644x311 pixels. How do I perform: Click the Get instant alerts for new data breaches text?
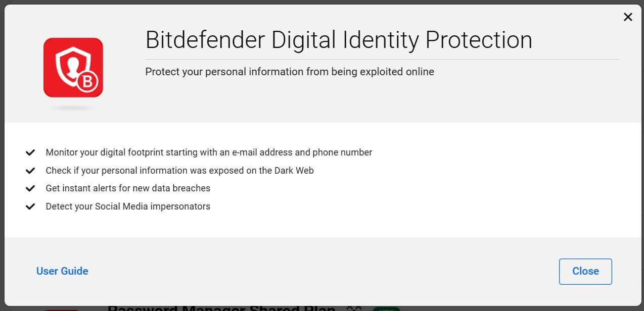[x=128, y=188]
